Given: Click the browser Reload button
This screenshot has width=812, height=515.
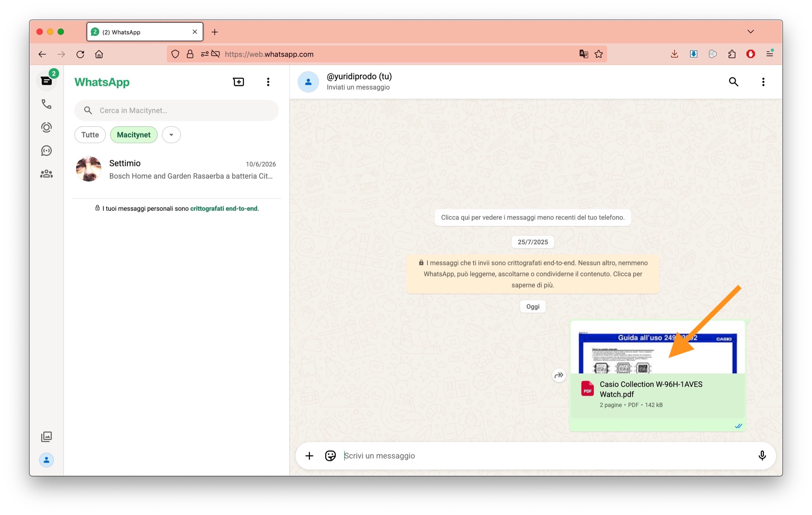Looking at the screenshot, I should coord(80,54).
